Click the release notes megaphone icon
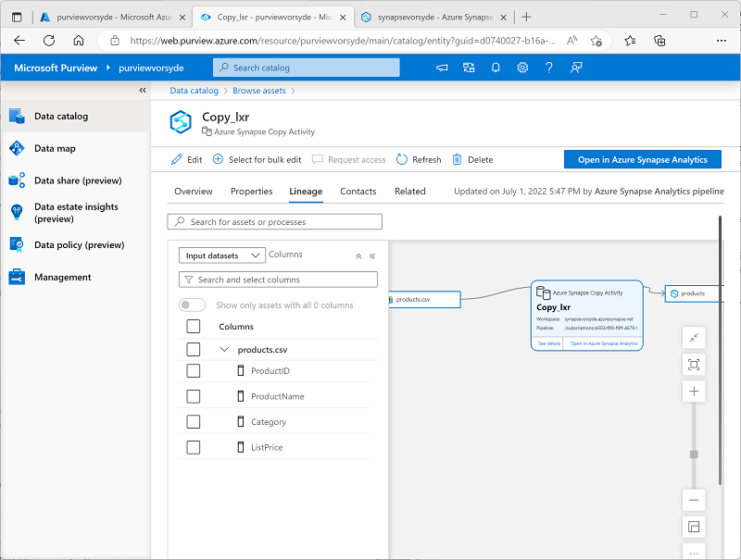The width and height of the screenshot is (741, 560). coord(442,68)
